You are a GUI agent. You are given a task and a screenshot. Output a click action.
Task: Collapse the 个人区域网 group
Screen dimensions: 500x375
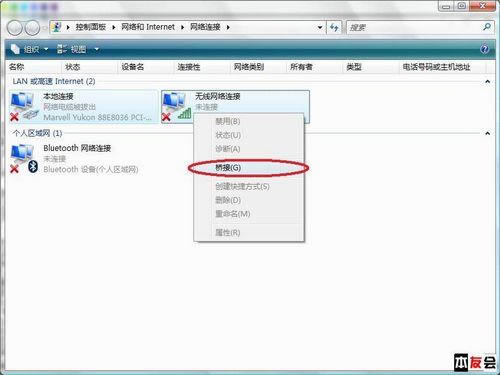[488, 133]
